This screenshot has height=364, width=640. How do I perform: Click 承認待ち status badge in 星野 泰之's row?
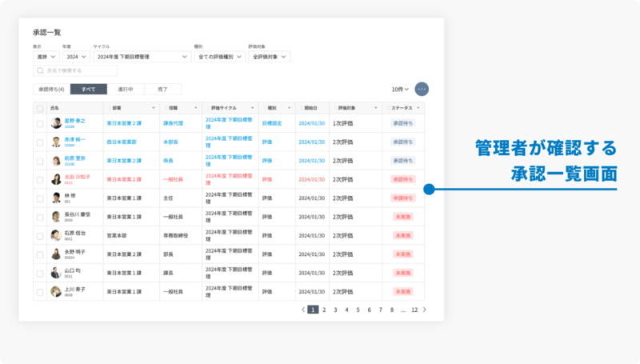403,123
